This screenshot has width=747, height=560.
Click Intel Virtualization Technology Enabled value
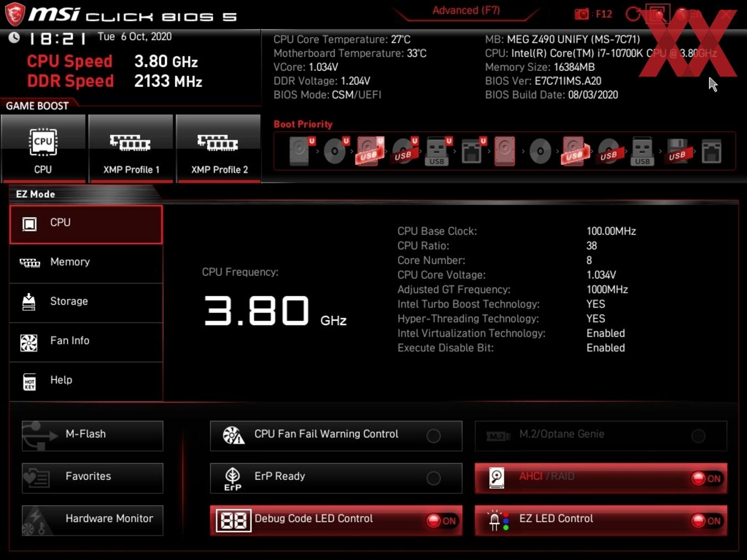coord(605,333)
